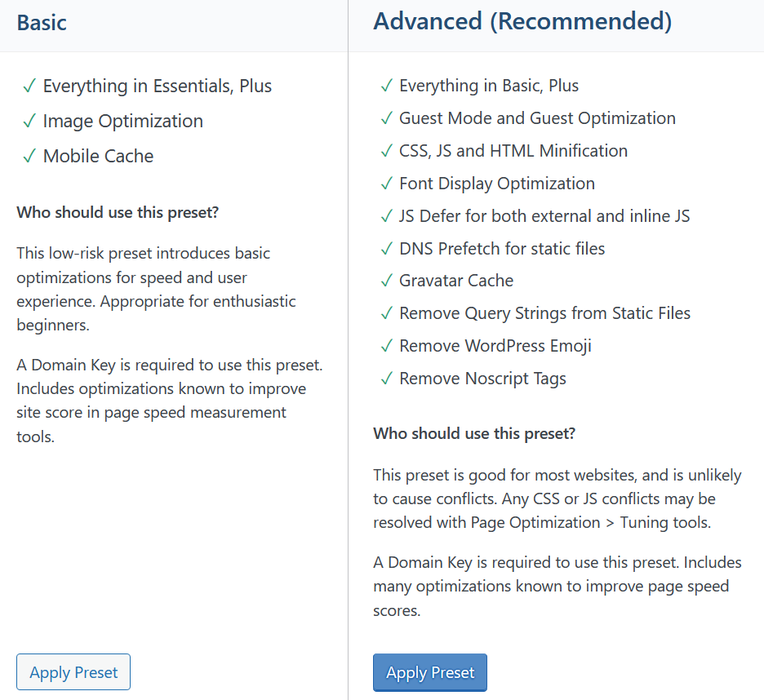Click "Who should use this preset?" under Basic
The height and width of the screenshot is (700, 764).
coord(118,213)
